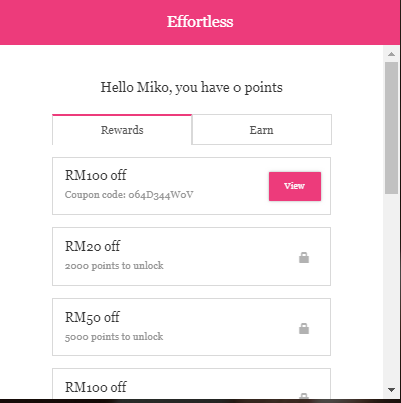Switch to the Earn tab
401x403 pixels.
(x=262, y=130)
